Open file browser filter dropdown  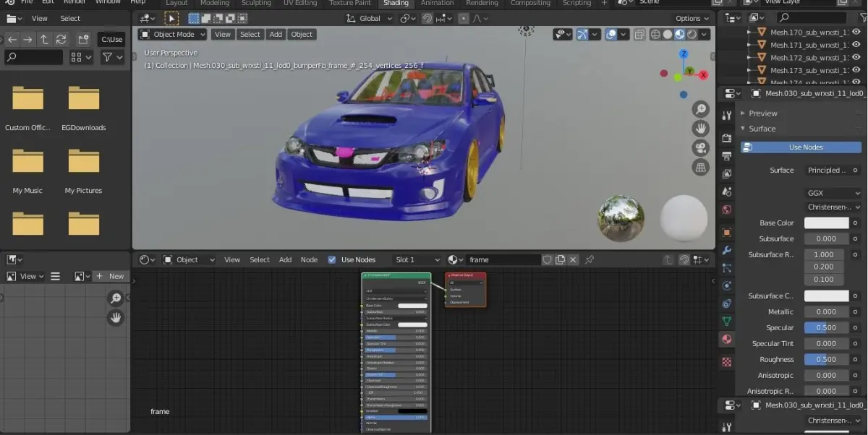(x=112, y=56)
